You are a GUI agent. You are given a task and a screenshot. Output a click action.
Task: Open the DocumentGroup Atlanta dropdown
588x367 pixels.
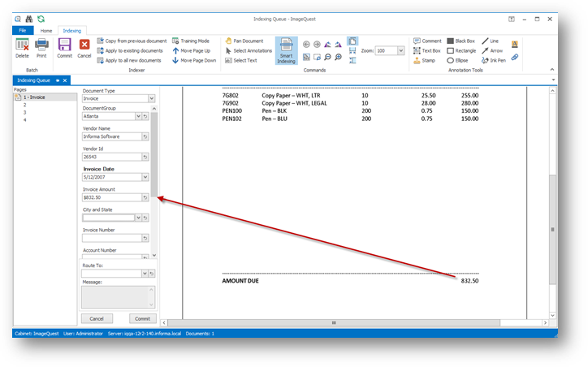coord(138,116)
